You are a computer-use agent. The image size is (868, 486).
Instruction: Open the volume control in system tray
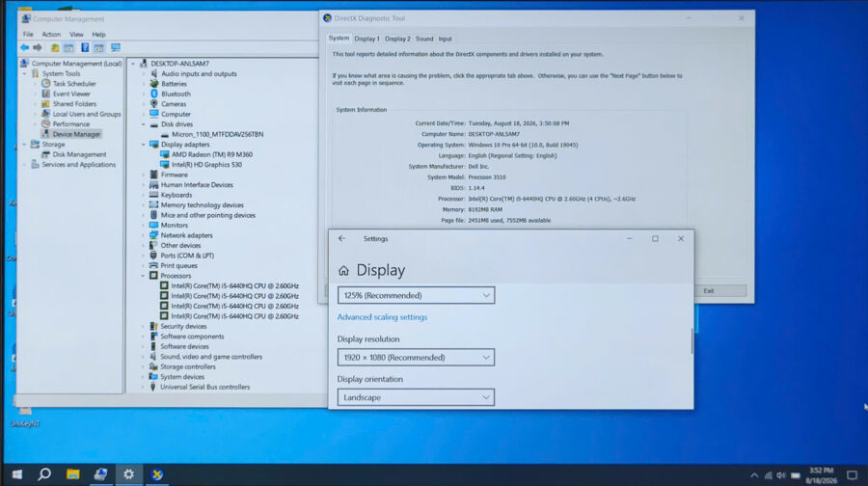point(781,475)
